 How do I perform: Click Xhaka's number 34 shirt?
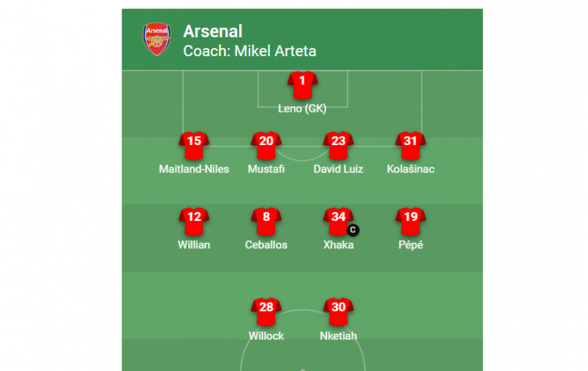338,221
